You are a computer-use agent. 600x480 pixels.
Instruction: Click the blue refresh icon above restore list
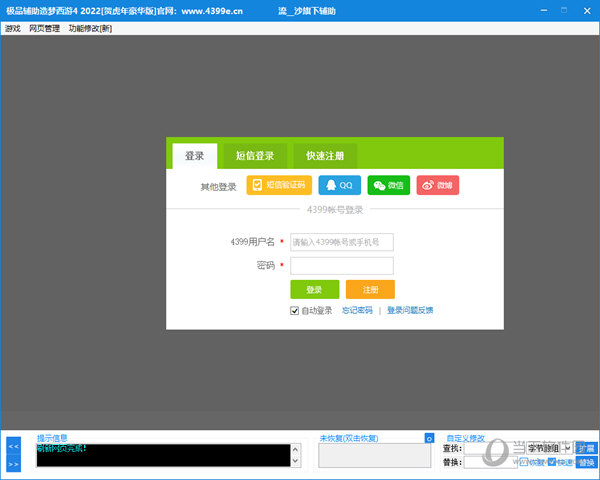point(429,438)
